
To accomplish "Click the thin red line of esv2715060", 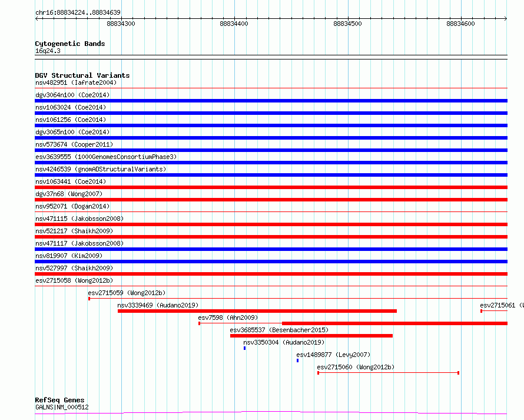I will (x=388, y=373).
